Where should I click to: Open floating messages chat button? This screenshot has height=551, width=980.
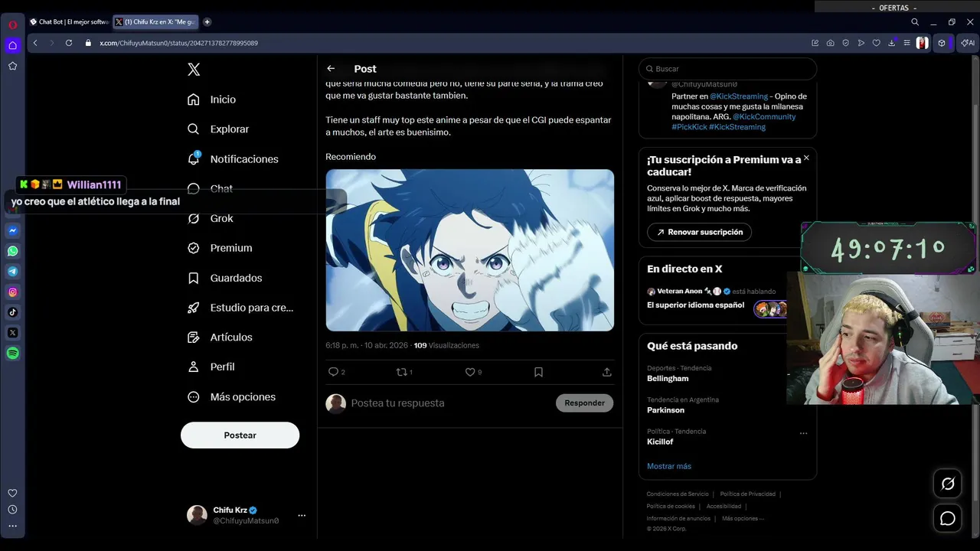click(x=948, y=519)
